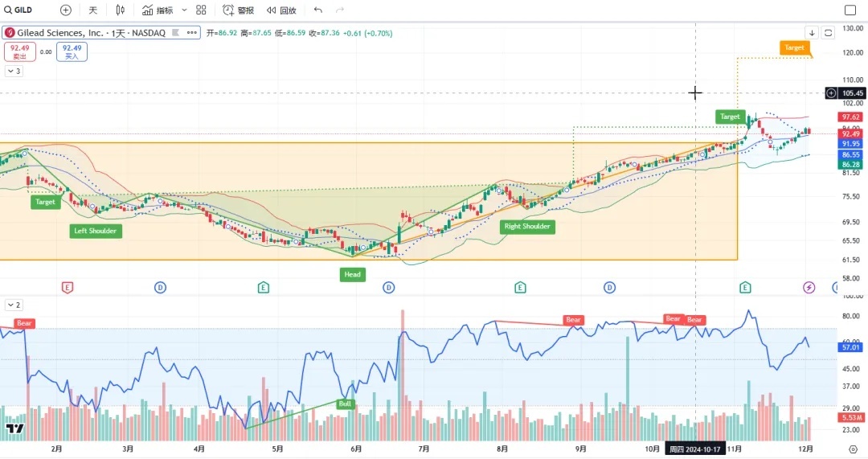Screen dimensions: 868x459
Task: Collapse the indicator legend showing 3
Action: pyautogui.click(x=14, y=71)
